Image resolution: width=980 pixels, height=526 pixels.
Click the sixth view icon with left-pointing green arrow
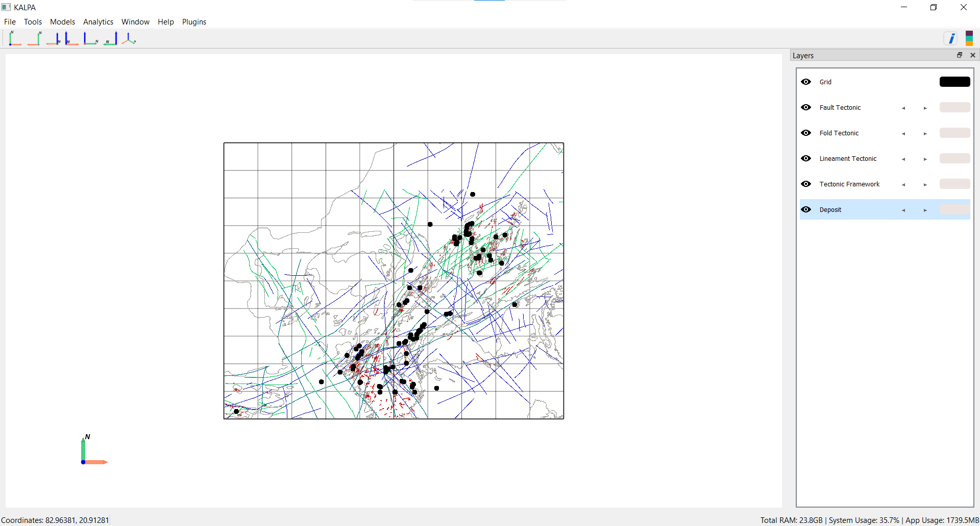coord(111,39)
